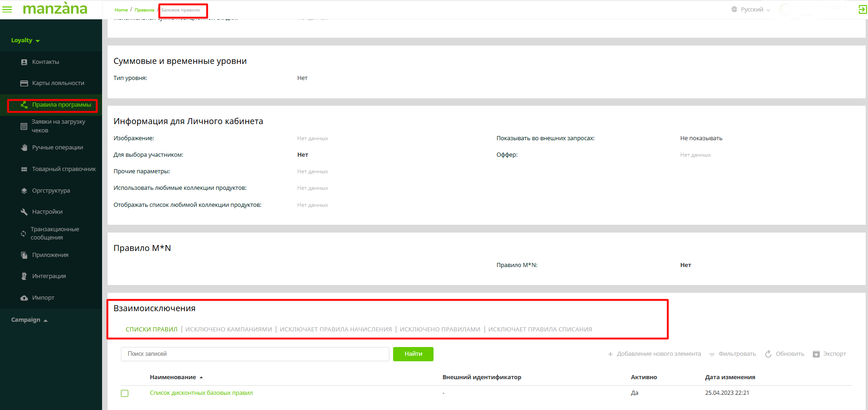This screenshot has width=868, height=410.
Task: Sort by Наименование column header
Action: tap(173, 377)
